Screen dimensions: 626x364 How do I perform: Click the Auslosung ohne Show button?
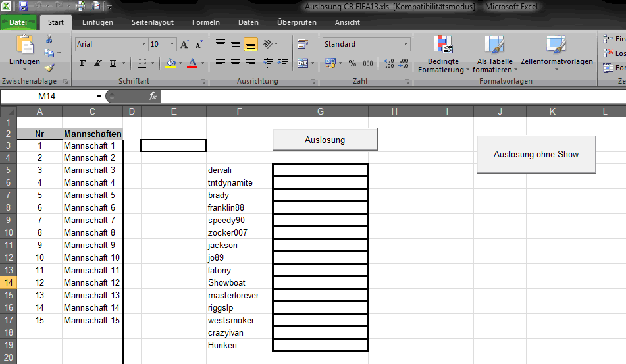pos(536,154)
